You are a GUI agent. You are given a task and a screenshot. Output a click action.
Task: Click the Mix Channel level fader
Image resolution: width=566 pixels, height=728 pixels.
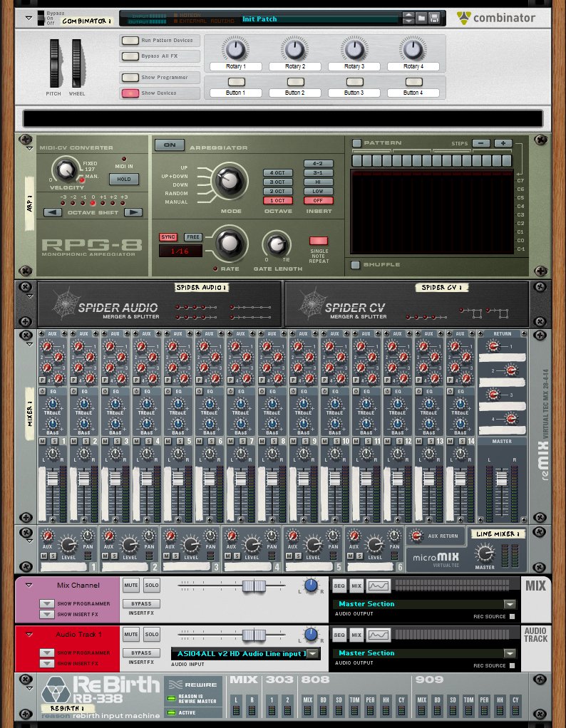click(249, 586)
